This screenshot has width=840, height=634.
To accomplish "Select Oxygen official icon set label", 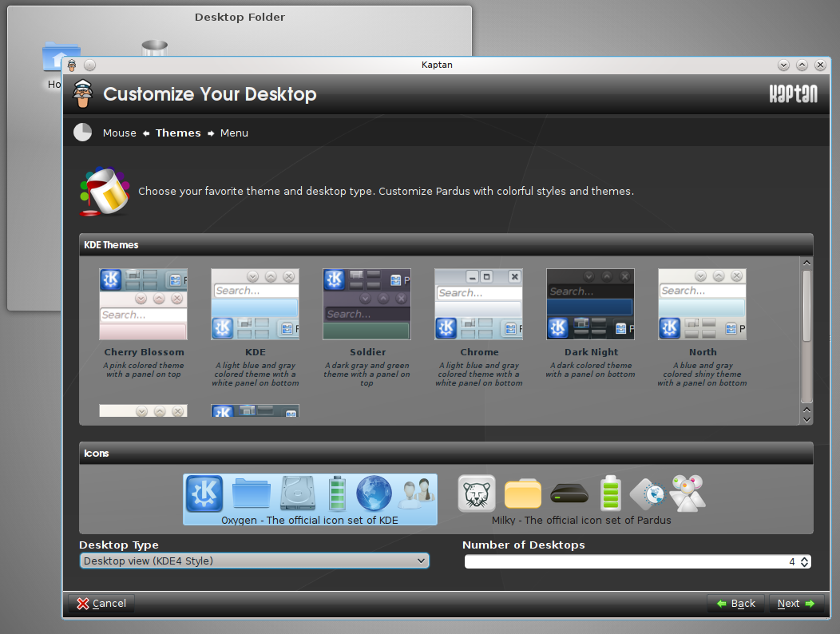I will [x=310, y=520].
